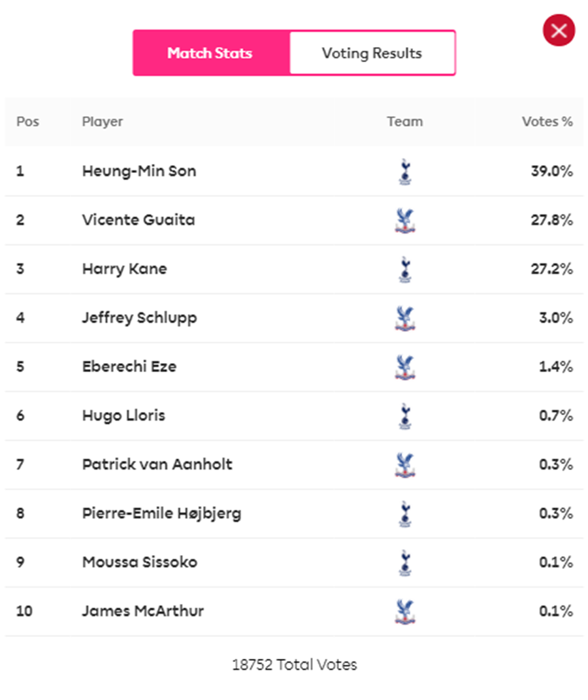The image size is (588, 700).
Task: Click the Tottenham crest beside Pierre-Emile Højbjerg
Action: (x=405, y=514)
